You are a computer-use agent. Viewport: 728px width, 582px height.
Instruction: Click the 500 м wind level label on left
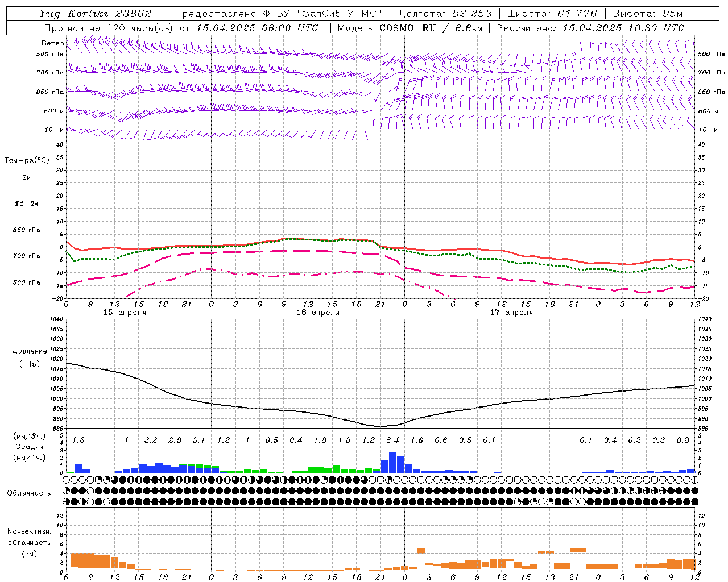[x=55, y=111]
